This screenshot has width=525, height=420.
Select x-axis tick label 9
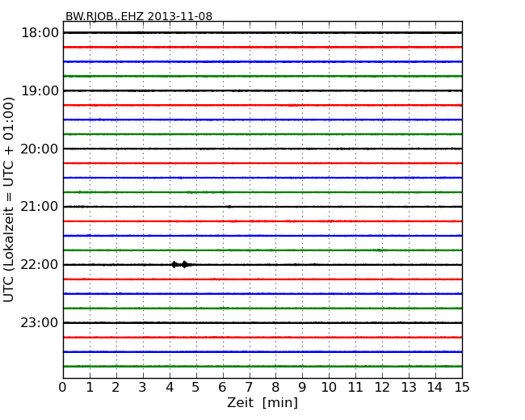(x=302, y=387)
